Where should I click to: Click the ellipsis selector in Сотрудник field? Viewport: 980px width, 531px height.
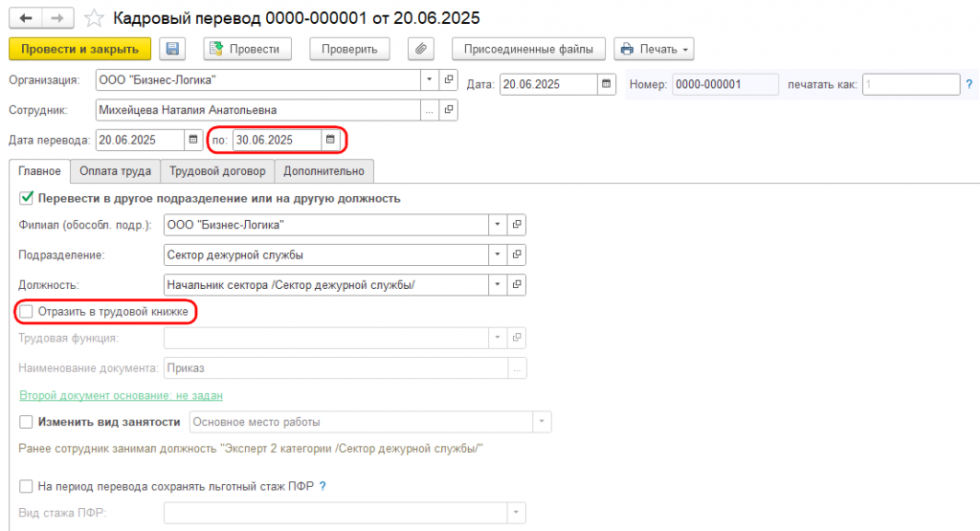pyautogui.click(x=430, y=110)
